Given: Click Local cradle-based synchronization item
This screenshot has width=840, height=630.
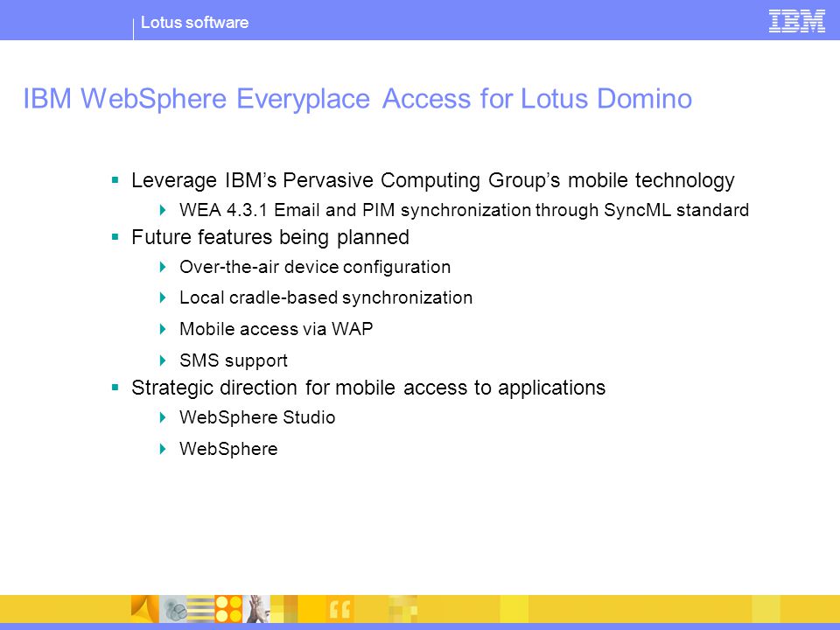Looking at the screenshot, I should 325,297.
